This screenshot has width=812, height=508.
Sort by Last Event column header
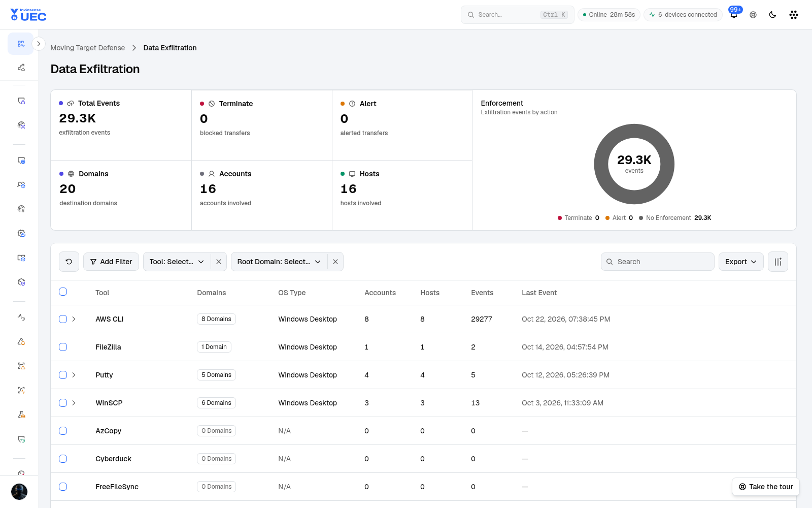pos(539,293)
